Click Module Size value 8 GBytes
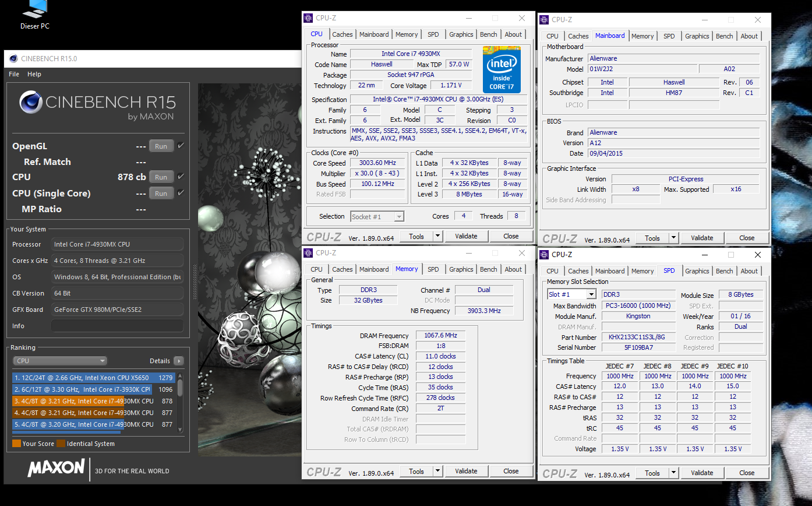812x506 pixels. coord(740,294)
